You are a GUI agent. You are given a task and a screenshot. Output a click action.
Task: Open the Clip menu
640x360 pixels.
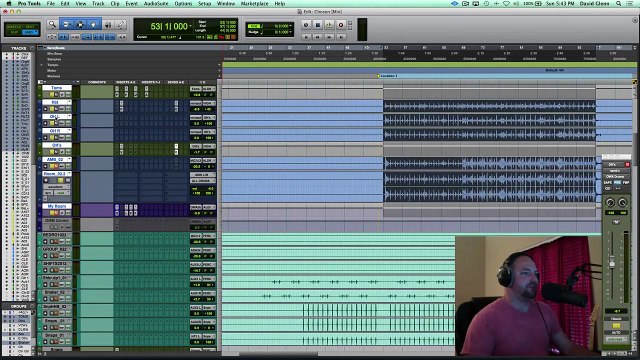(115, 3)
